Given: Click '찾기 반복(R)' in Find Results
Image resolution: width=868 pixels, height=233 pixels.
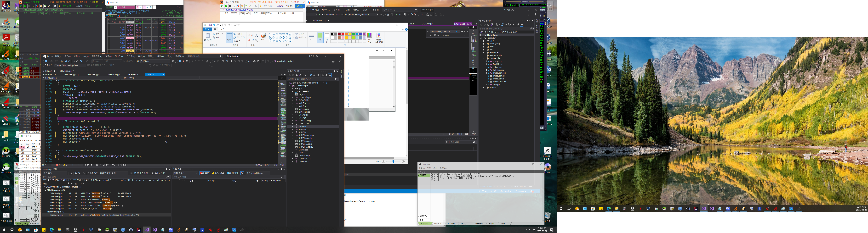Looking at the screenshot, I should [141, 173].
